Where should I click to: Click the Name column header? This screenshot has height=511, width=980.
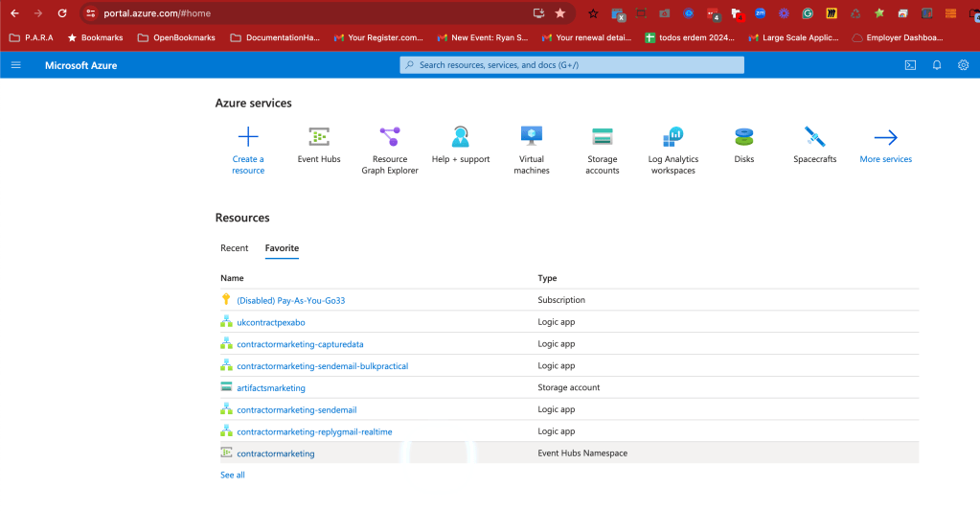point(232,278)
